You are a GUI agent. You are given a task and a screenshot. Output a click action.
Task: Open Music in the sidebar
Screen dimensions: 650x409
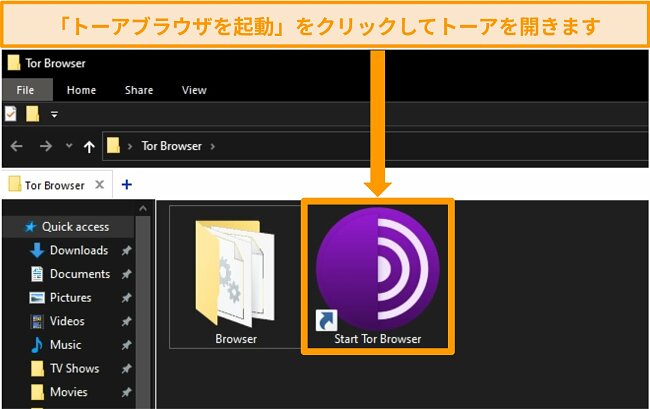[x=65, y=345]
